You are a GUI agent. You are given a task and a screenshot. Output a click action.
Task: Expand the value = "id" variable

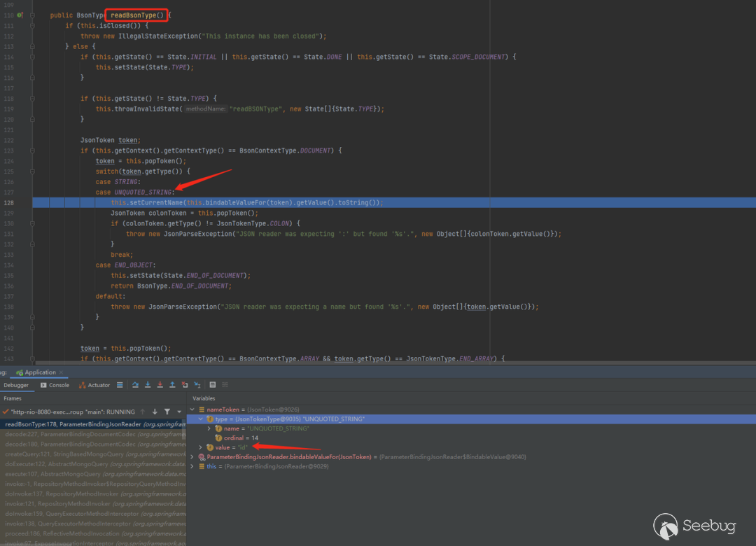click(x=201, y=447)
